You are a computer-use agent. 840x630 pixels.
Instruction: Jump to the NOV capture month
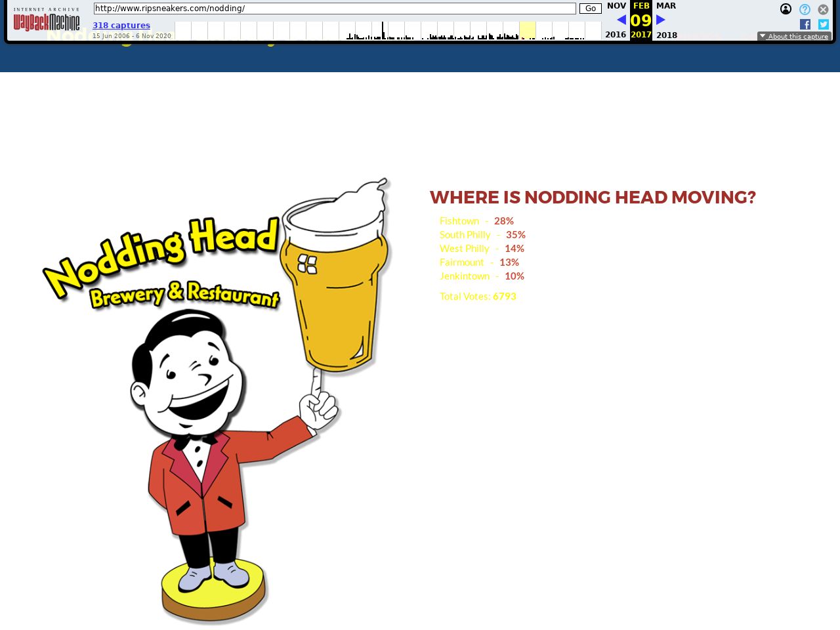click(616, 6)
